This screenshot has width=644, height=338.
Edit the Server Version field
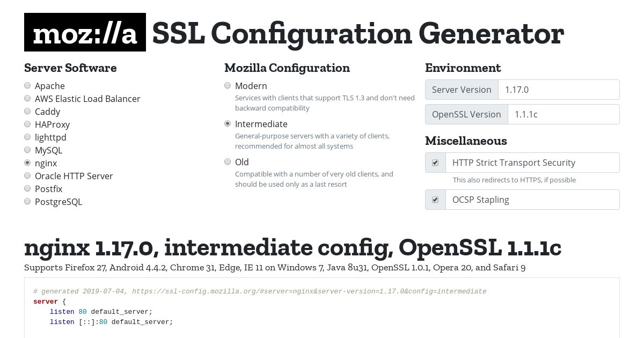coord(559,90)
